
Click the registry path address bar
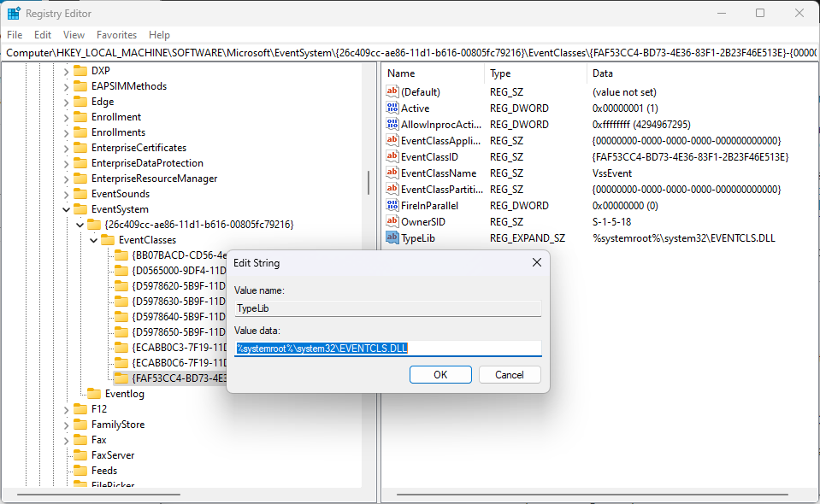pos(410,52)
